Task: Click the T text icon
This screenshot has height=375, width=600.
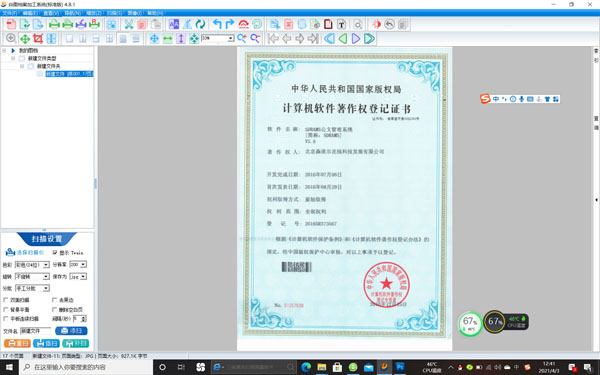Action: click(341, 24)
